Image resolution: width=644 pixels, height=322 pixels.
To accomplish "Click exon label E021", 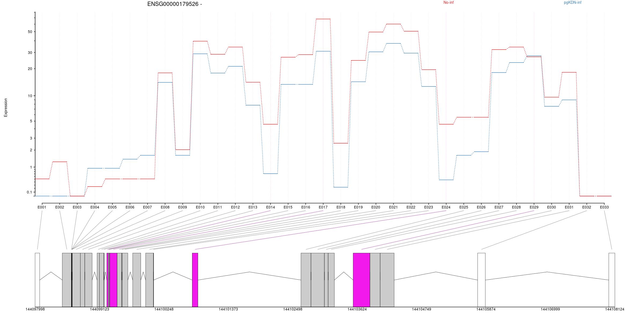I will [x=393, y=207].
